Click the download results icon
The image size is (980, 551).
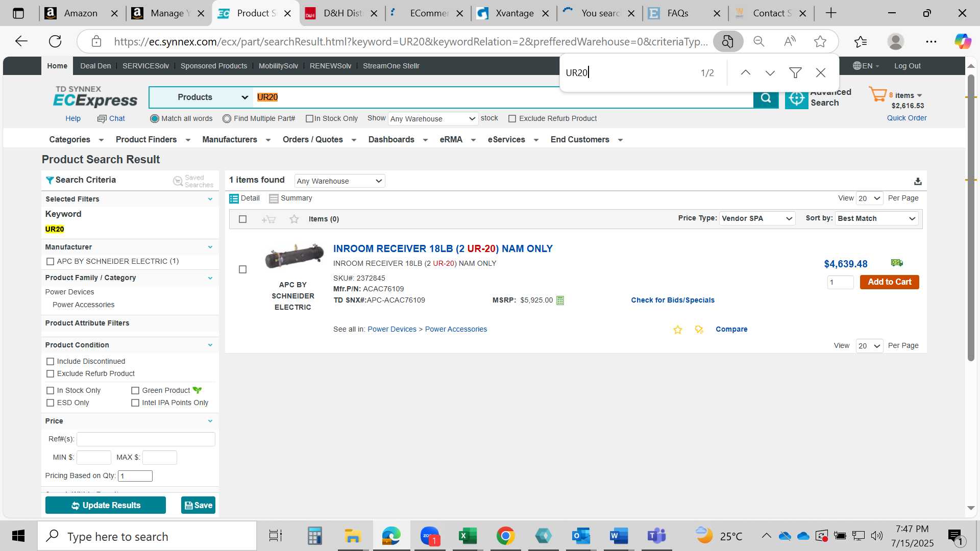(918, 181)
